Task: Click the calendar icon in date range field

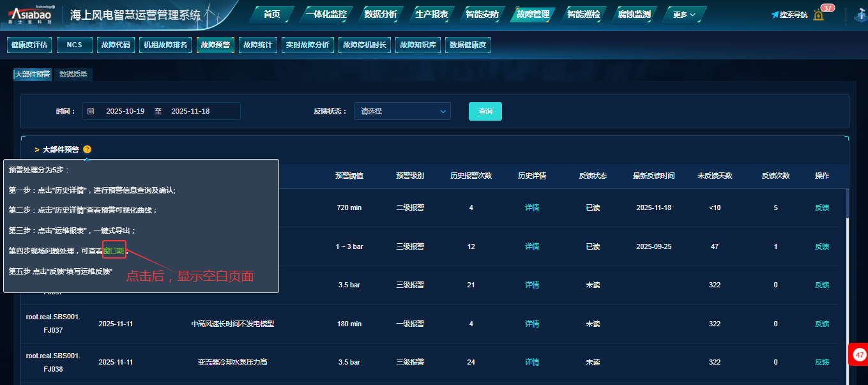Action: [x=91, y=111]
